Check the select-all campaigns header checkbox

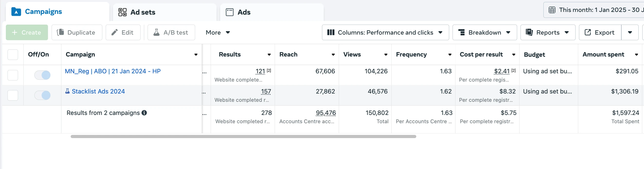13,55
